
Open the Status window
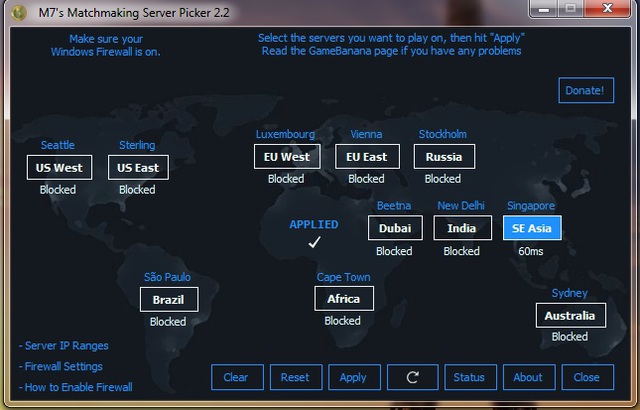(x=470, y=377)
